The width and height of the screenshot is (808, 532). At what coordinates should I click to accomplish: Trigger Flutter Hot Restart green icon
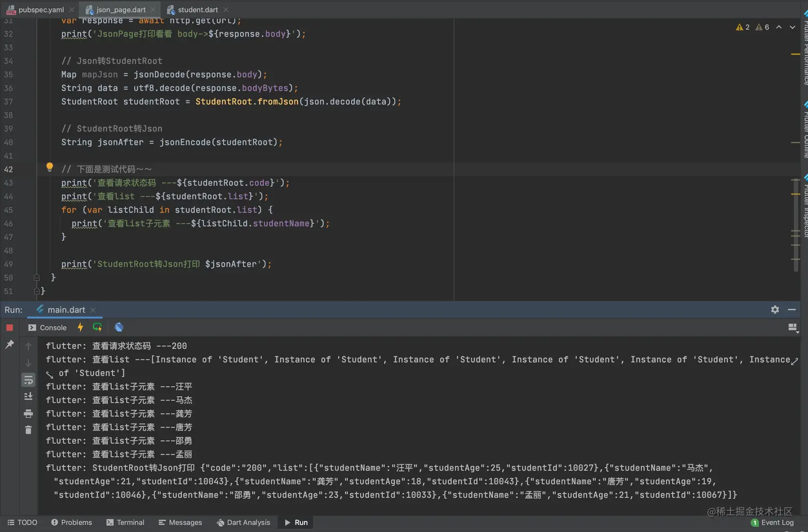[x=97, y=327]
